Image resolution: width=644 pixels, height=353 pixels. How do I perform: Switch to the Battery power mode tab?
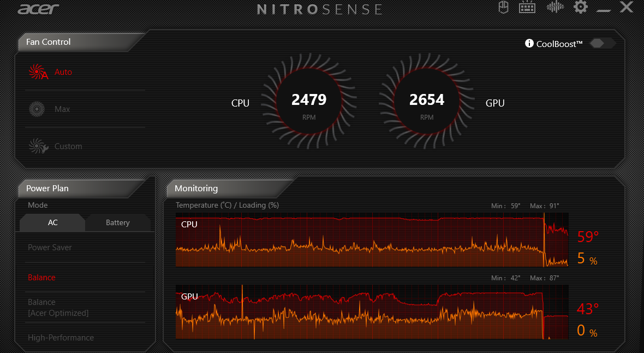click(118, 222)
